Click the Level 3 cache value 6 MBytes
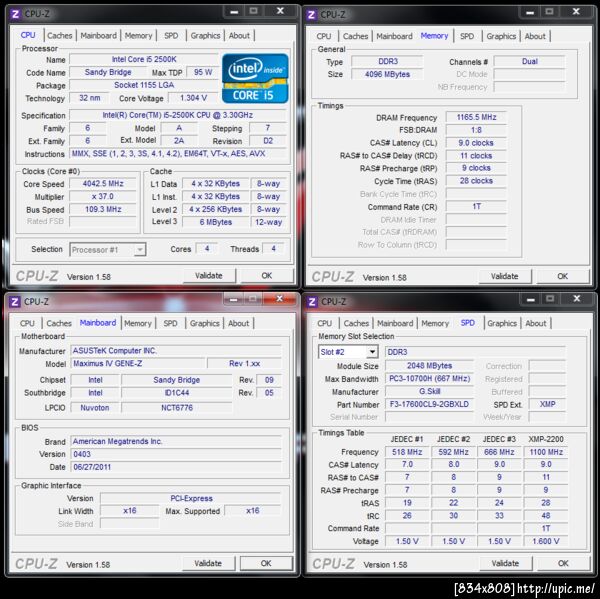Viewport: 600px width, 599px height. point(216,222)
